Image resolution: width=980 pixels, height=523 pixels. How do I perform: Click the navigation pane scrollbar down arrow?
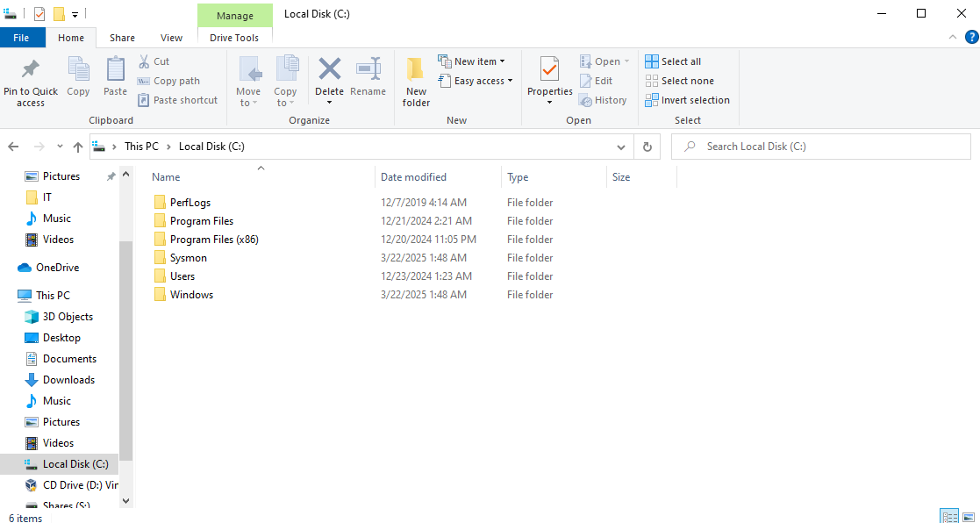[x=125, y=499]
